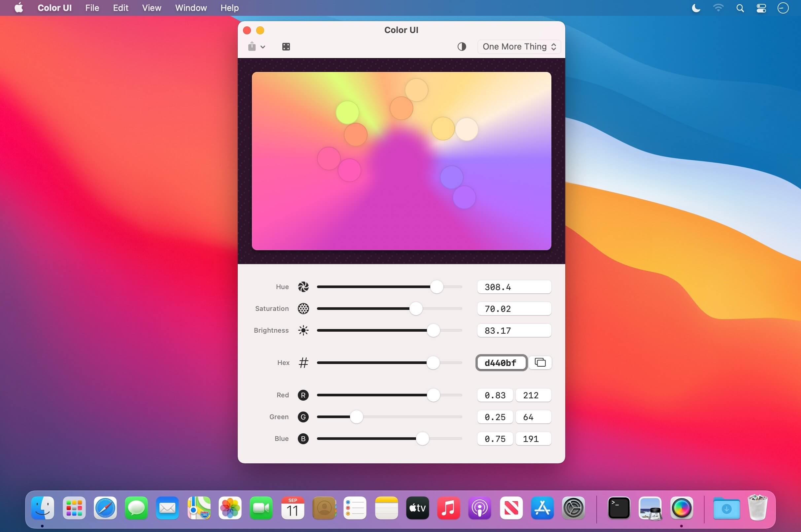Toggle the light/dark appearance half-circle button
The height and width of the screenshot is (532, 801).
tap(462, 47)
